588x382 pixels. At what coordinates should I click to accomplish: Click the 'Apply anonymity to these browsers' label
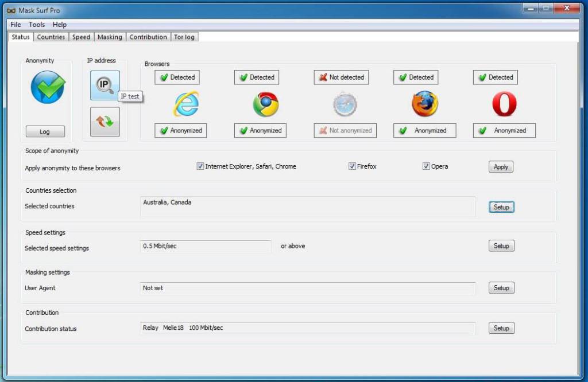click(x=72, y=168)
